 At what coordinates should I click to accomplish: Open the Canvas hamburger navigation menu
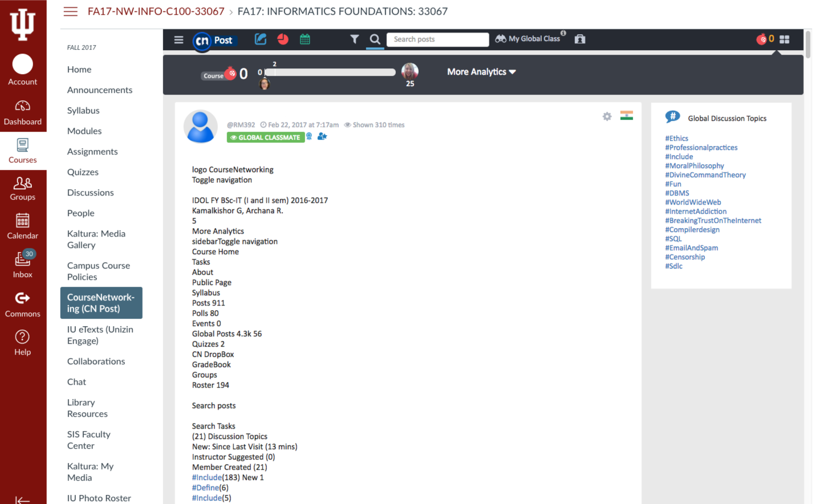tap(70, 11)
